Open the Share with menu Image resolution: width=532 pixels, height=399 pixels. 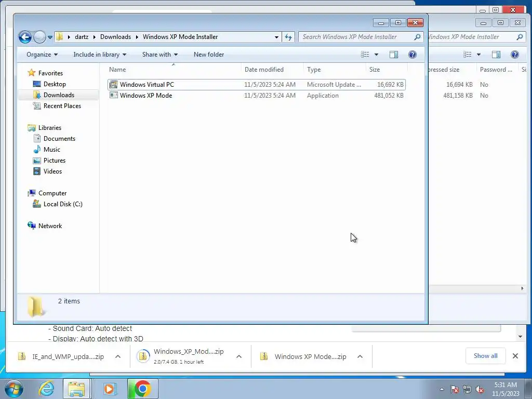pyautogui.click(x=160, y=54)
